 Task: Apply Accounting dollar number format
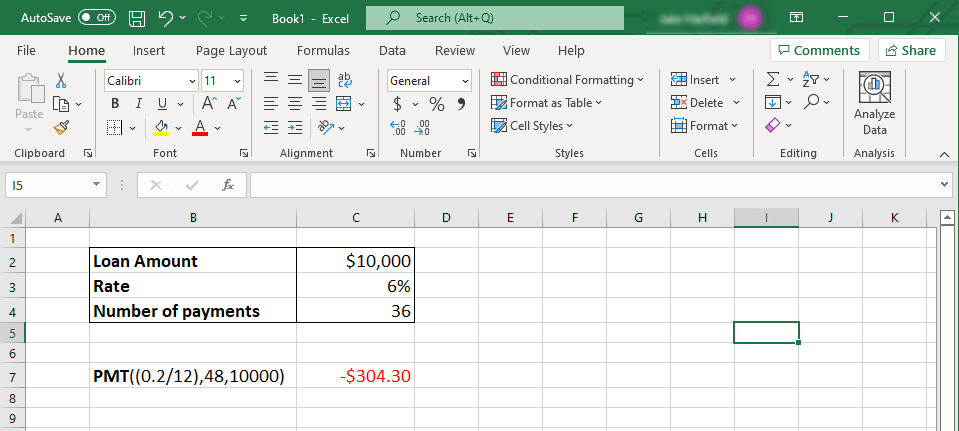[398, 105]
